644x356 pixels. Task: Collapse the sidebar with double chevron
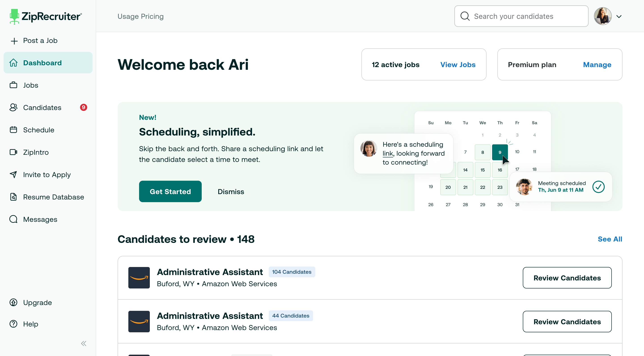[x=84, y=343]
